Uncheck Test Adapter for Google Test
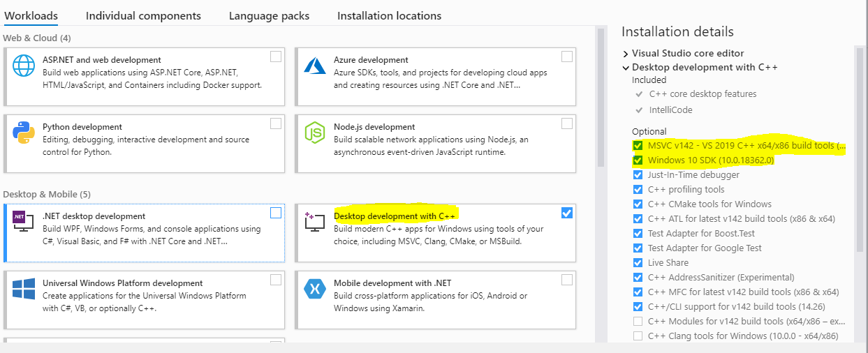 point(638,248)
